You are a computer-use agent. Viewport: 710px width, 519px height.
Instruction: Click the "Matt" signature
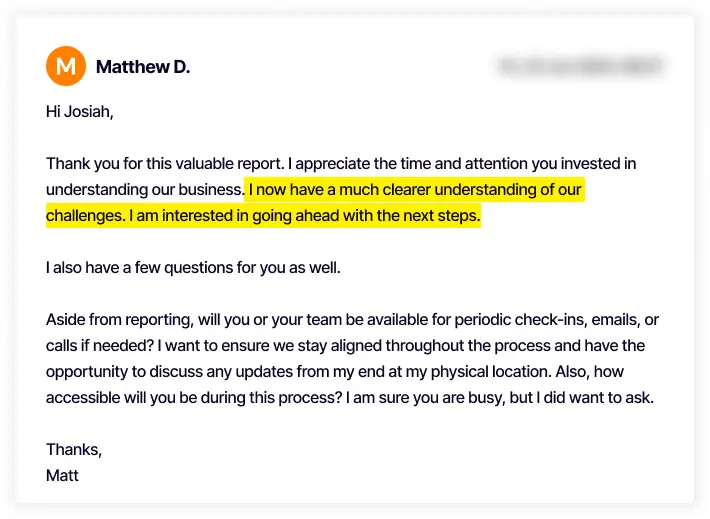pyautogui.click(x=62, y=476)
